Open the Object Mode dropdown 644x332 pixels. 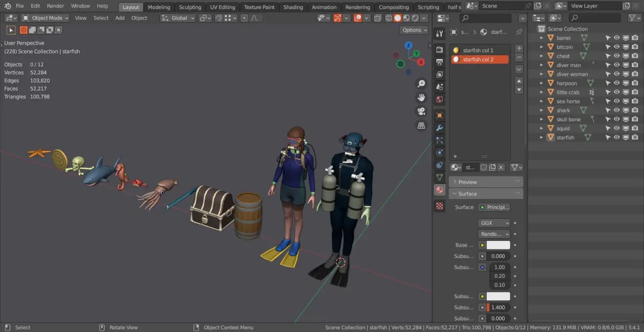pos(45,18)
